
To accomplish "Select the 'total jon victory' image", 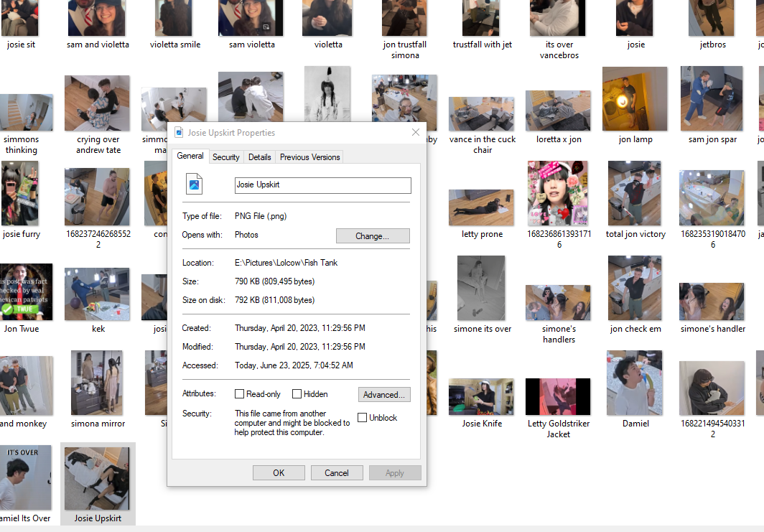I will coord(635,193).
